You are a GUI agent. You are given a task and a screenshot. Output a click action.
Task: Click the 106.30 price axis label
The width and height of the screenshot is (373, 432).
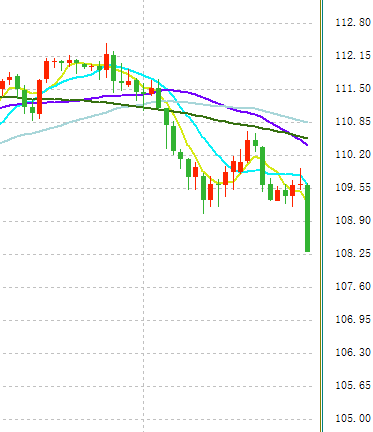coord(353,352)
